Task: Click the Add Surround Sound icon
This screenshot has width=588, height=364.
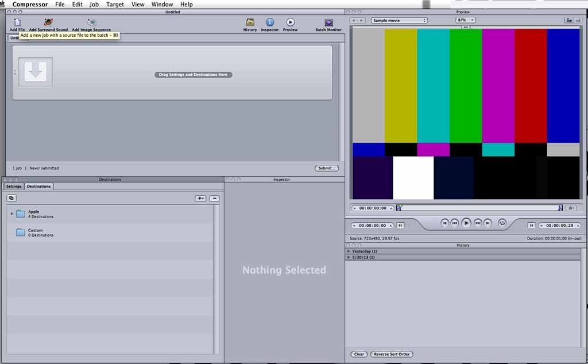Action: (48, 22)
